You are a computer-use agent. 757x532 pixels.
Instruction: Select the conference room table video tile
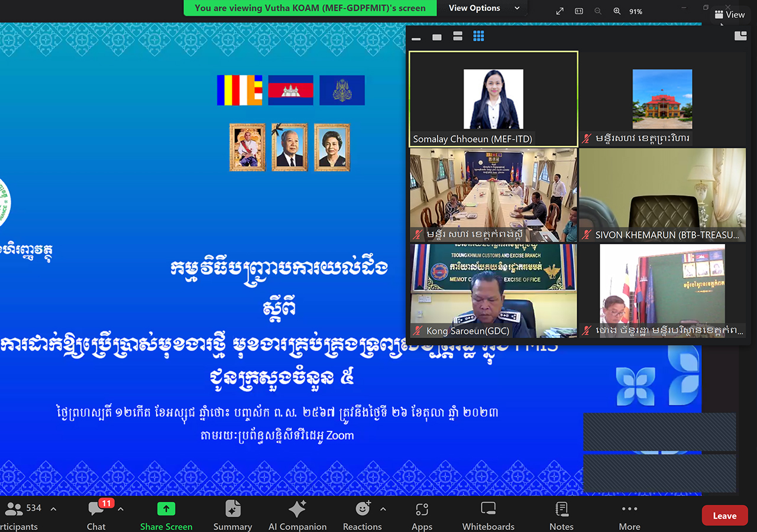coord(493,195)
